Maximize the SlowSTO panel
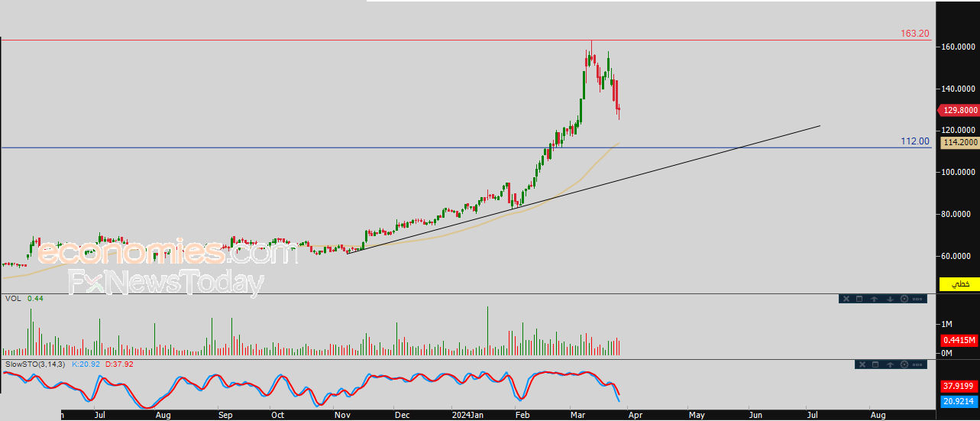980x421 pixels. [875, 364]
